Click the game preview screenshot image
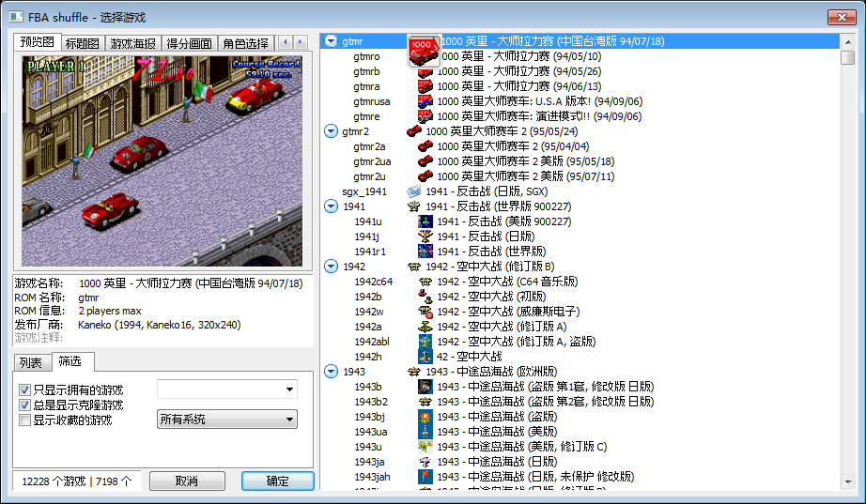 tap(162, 160)
